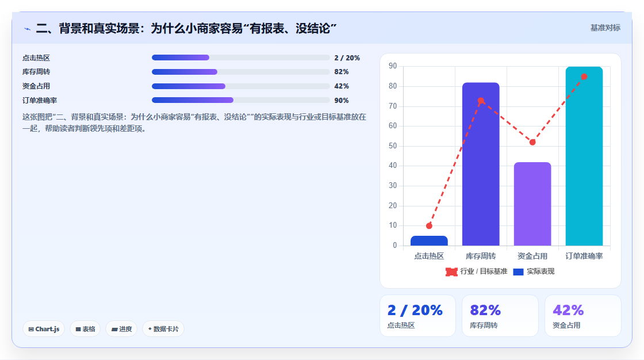The height and width of the screenshot is (360, 644).
Task: Toggle the 行业 / 目标基准 legend swatch
Action: coord(451,271)
